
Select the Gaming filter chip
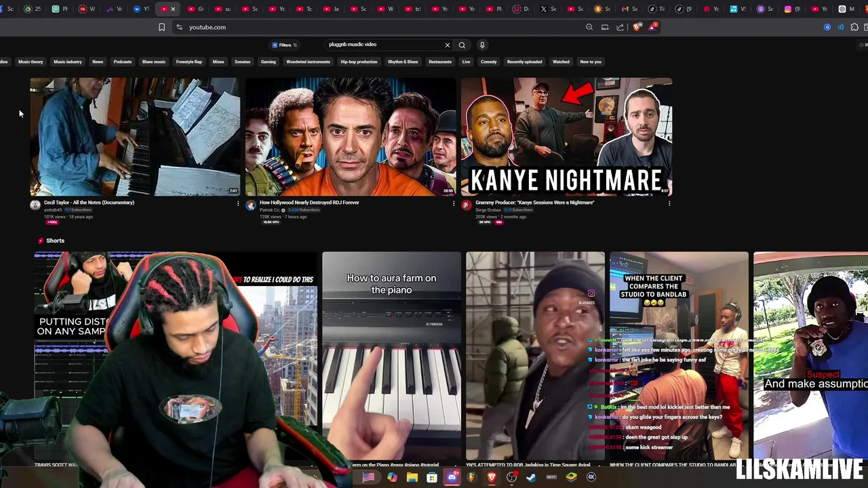click(269, 62)
